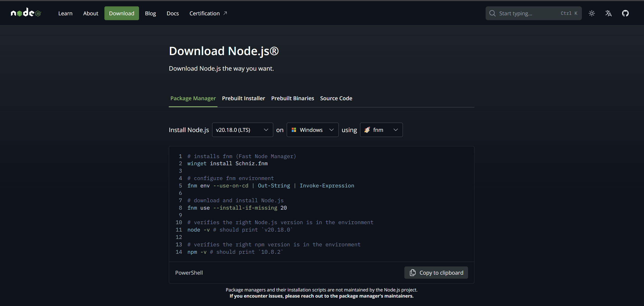
Task: Switch to the Source Code tab
Action: (336, 98)
